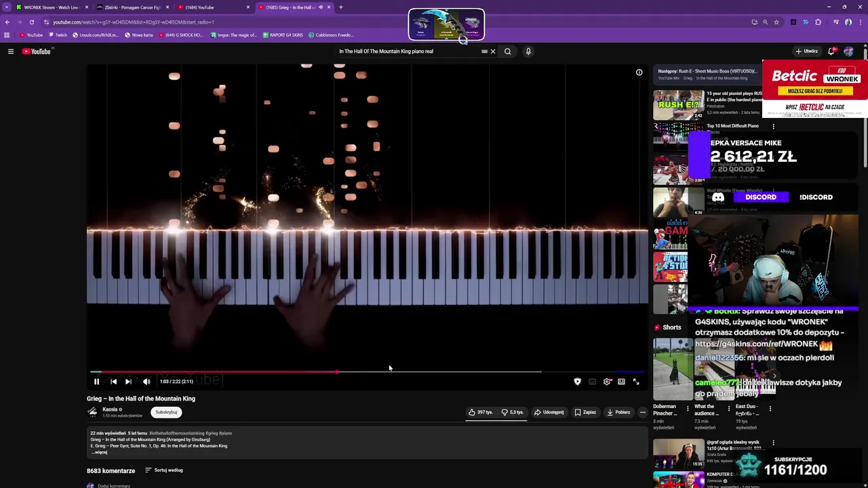This screenshot has width=868, height=488.
Task: Skip to the next video in the player
Action: point(128,382)
